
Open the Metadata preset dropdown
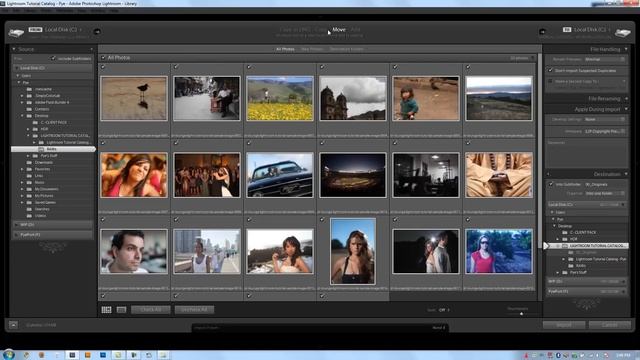pyautogui.click(x=604, y=131)
